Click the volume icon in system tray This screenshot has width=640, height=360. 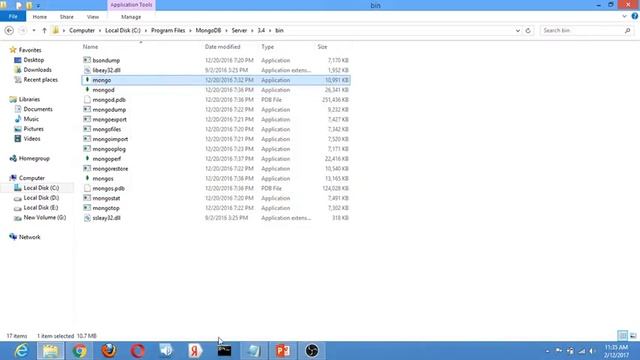592,351
